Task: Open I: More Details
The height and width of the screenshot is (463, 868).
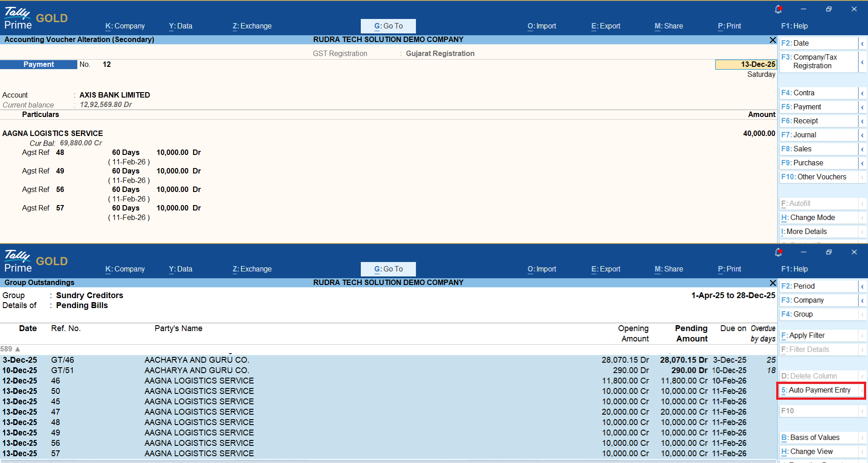Action: click(x=818, y=232)
